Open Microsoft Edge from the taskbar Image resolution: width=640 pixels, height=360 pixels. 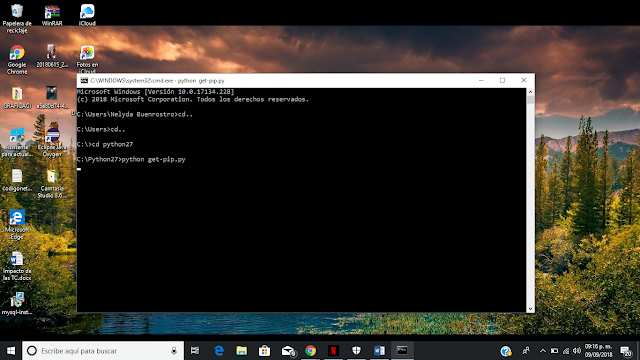click(219, 351)
